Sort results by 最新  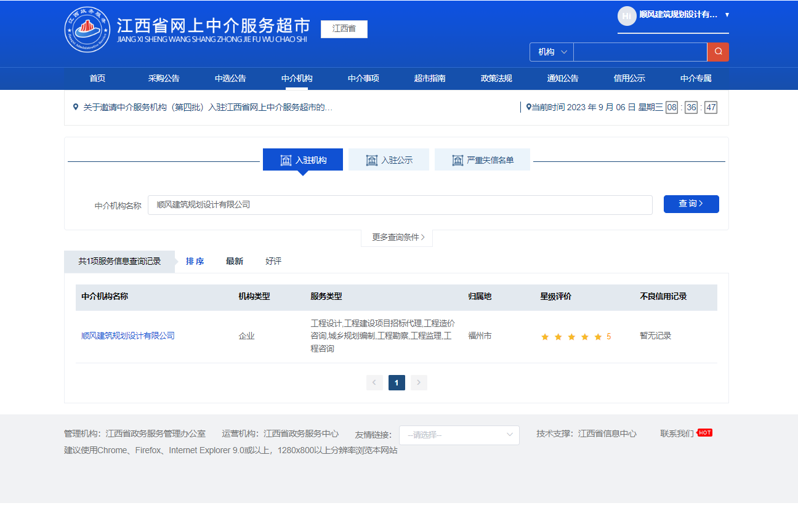(235, 262)
